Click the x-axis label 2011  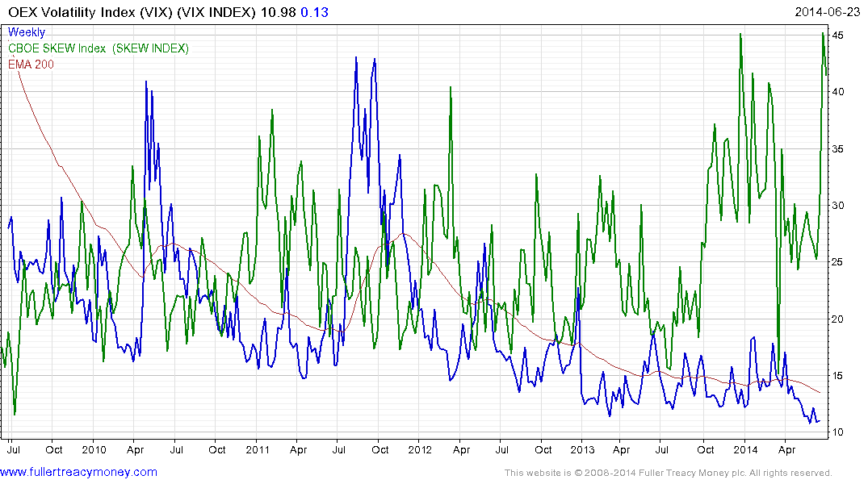pyautogui.click(x=257, y=449)
